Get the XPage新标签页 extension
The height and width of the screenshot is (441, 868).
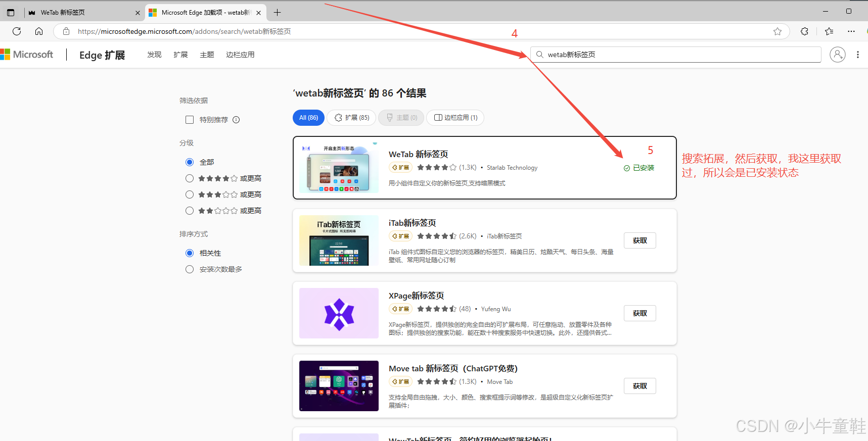[640, 313]
